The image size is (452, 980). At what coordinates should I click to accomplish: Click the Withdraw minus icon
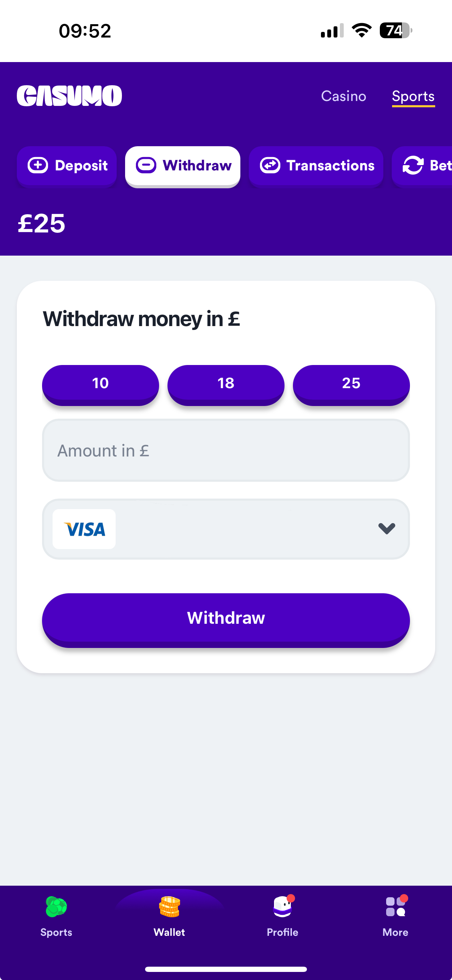(147, 165)
